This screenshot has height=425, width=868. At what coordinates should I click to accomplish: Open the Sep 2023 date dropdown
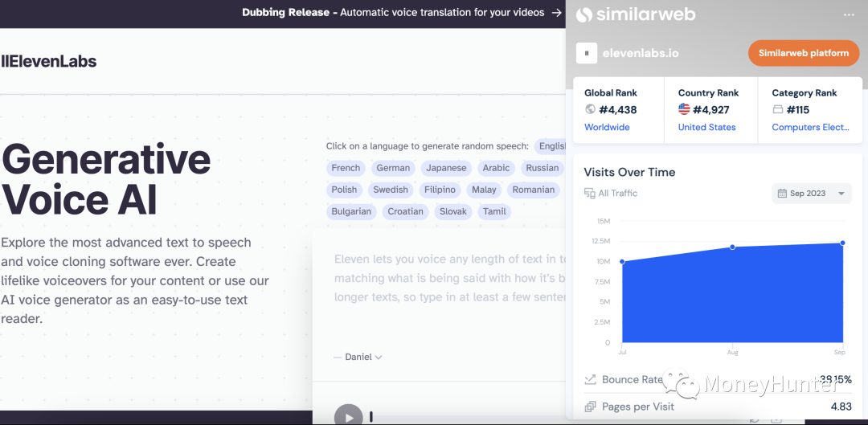(x=812, y=193)
